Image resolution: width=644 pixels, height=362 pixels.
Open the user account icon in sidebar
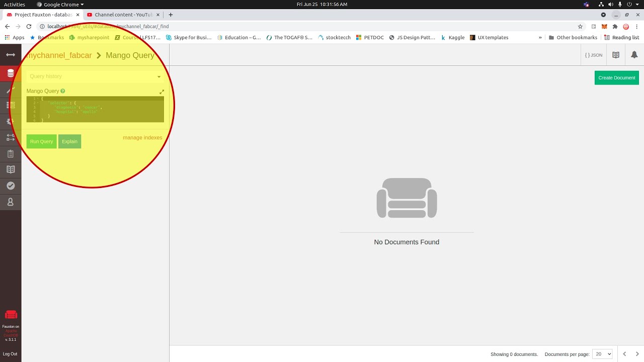click(x=11, y=202)
